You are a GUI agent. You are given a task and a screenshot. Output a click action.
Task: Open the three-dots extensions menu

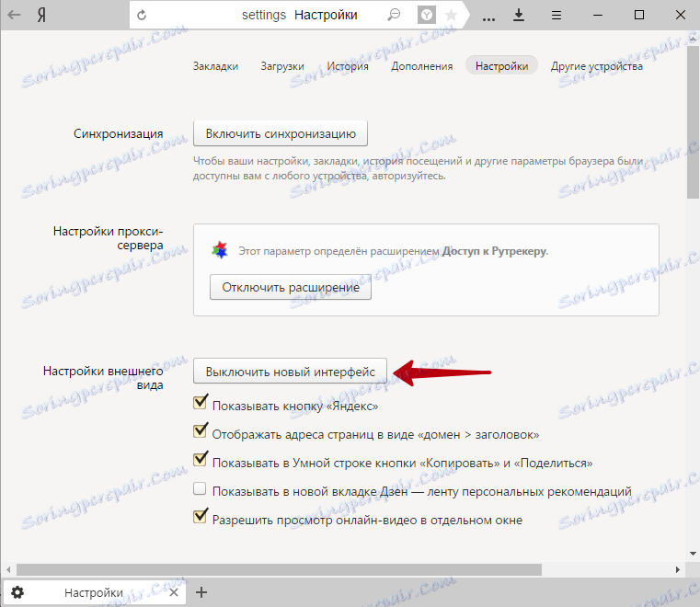(x=488, y=18)
